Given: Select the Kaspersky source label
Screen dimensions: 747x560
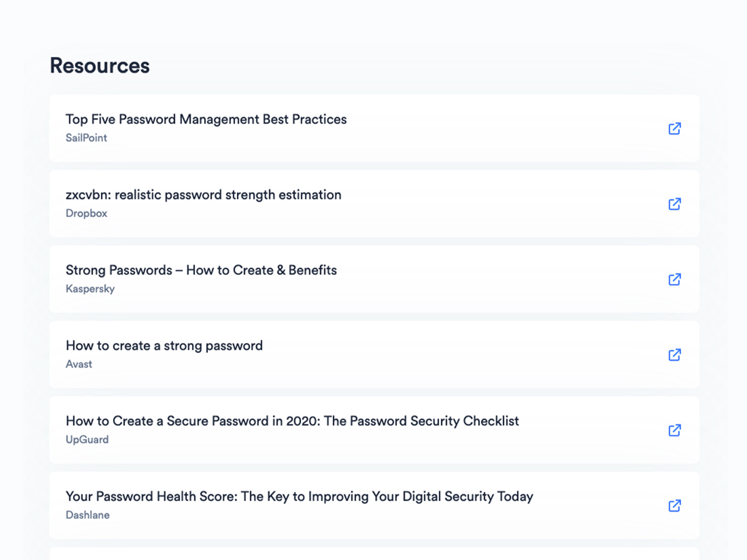Looking at the screenshot, I should 90,289.
